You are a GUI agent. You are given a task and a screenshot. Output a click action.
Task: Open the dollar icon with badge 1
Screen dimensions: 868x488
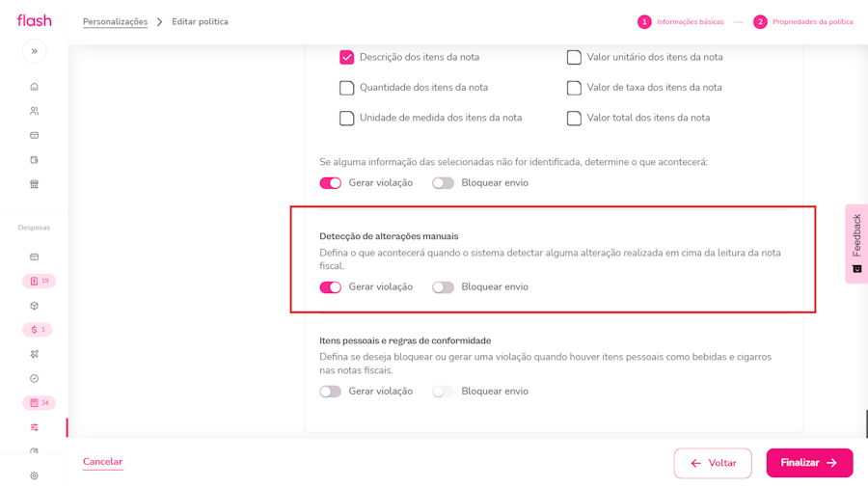[39, 330]
